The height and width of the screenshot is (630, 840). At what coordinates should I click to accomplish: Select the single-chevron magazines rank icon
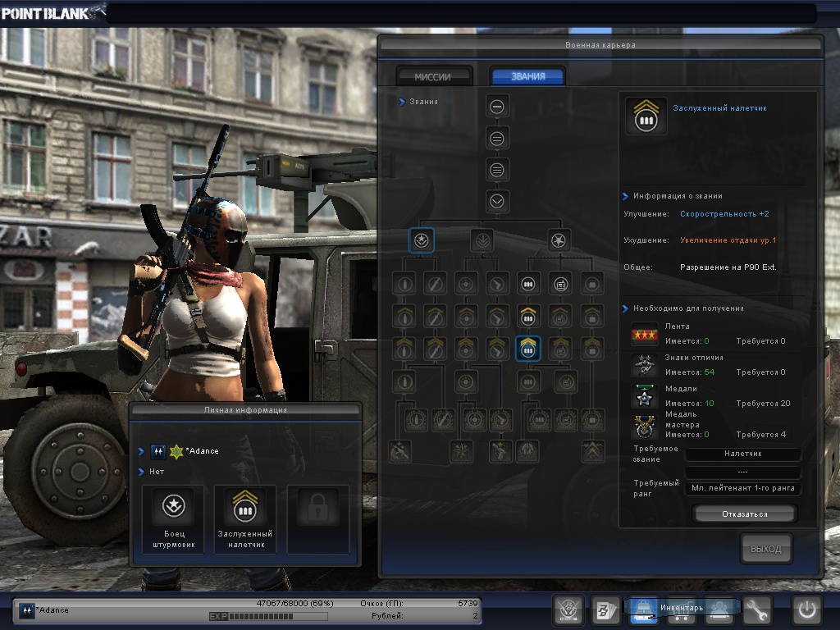[528, 316]
